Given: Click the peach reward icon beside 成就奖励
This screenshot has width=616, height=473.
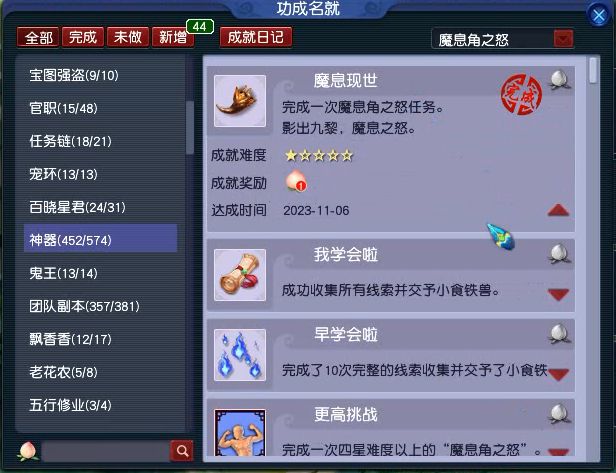Looking at the screenshot, I should click(296, 181).
